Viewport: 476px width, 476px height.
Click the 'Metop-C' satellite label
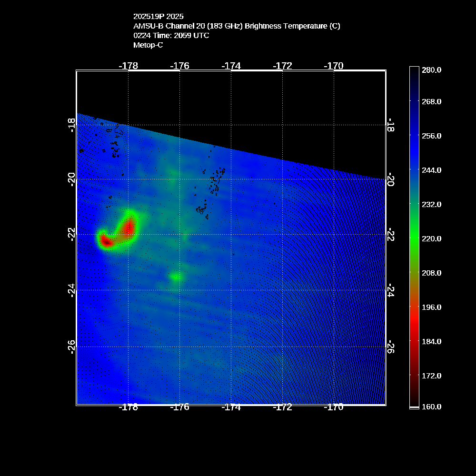148,45
